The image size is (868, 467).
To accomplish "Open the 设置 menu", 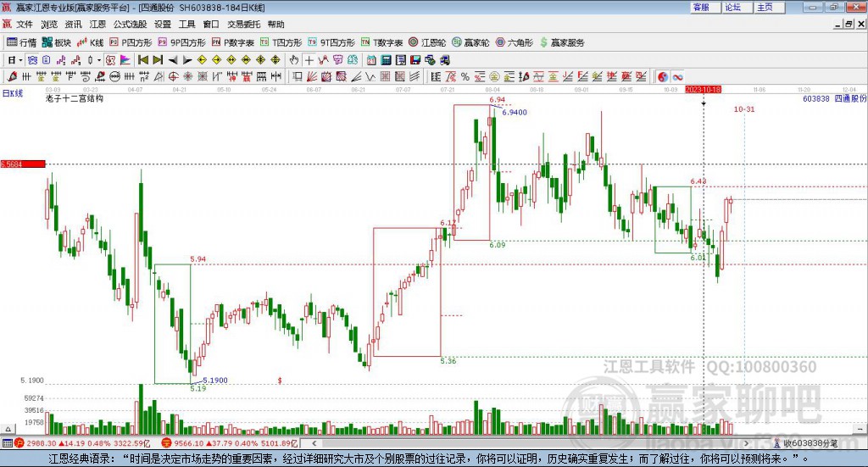I will point(163,25).
